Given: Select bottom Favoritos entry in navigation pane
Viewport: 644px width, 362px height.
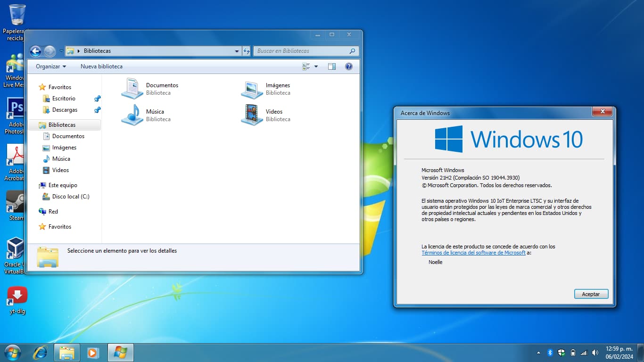Looking at the screenshot, I should tap(60, 227).
